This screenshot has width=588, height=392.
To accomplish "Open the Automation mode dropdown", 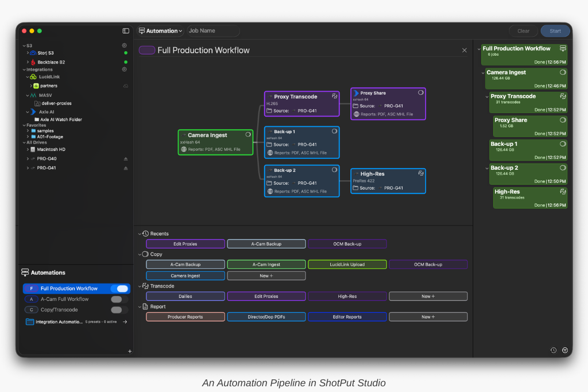I will 161,31.
